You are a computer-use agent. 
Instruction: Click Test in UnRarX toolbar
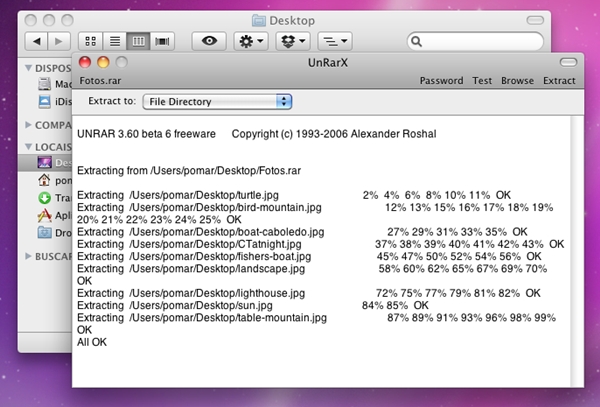click(x=482, y=81)
